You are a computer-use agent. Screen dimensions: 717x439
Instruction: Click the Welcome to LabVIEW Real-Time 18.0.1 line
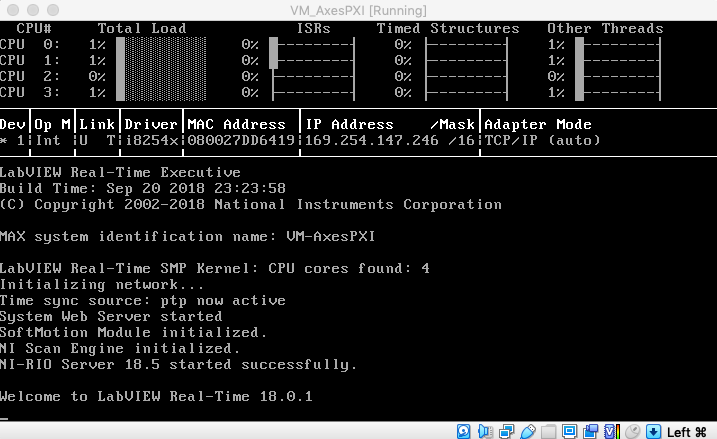pos(156,396)
